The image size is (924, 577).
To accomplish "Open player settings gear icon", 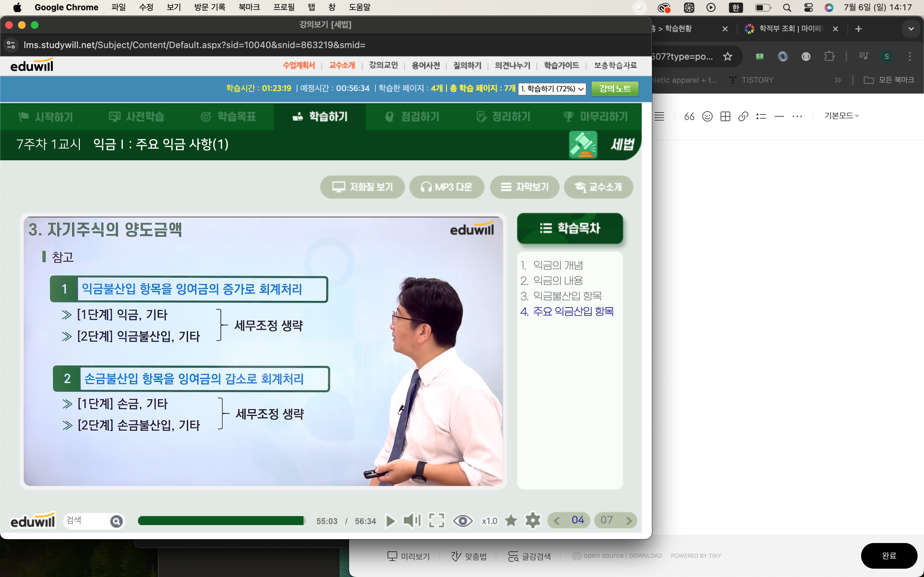I will click(x=533, y=521).
